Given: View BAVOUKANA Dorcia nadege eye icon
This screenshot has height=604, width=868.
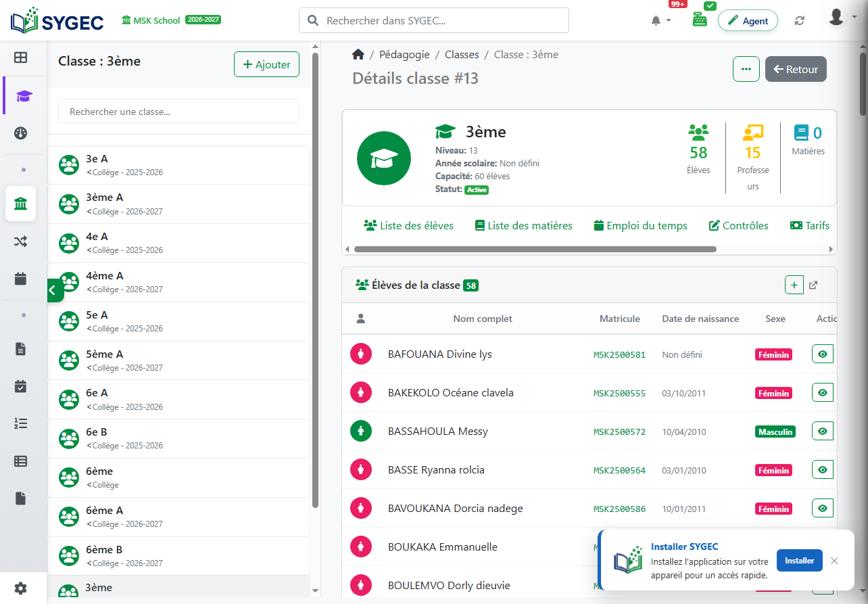Looking at the screenshot, I should pyautogui.click(x=823, y=508).
